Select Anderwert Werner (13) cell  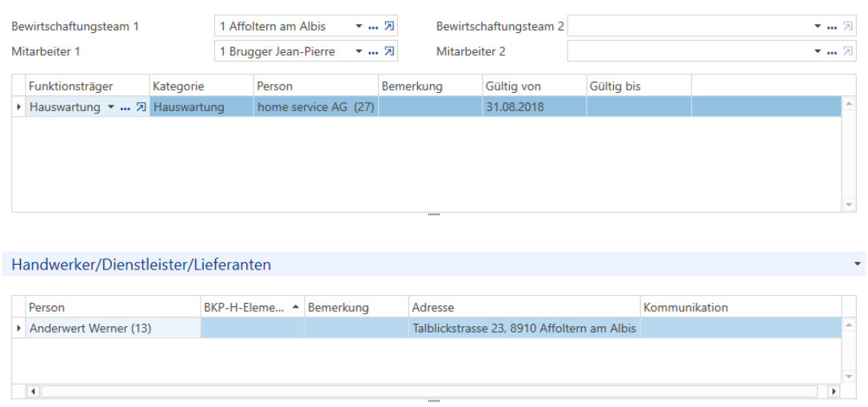[113, 329]
